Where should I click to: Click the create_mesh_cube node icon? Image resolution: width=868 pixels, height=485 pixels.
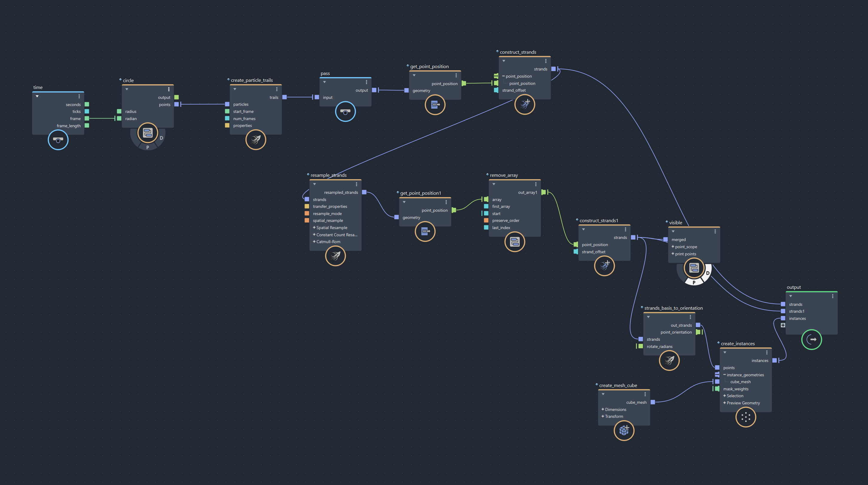[624, 430]
